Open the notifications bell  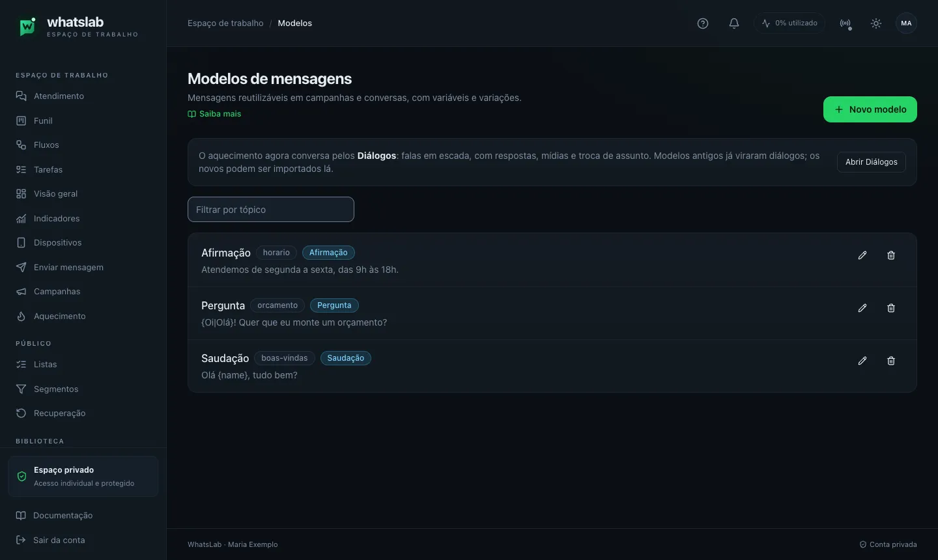(734, 23)
